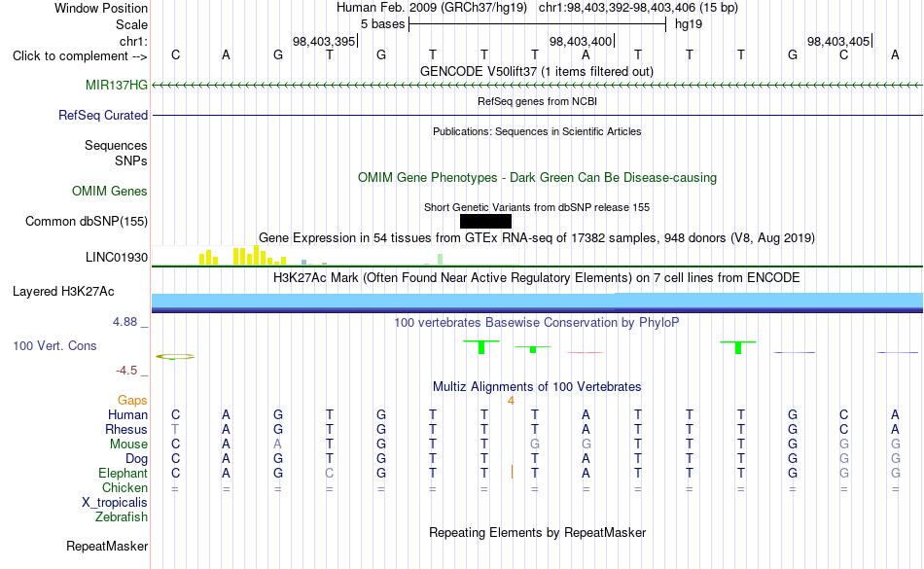Open Common dbSNP(155) track label
This screenshot has height=569, width=924.
pyautogui.click(x=86, y=221)
